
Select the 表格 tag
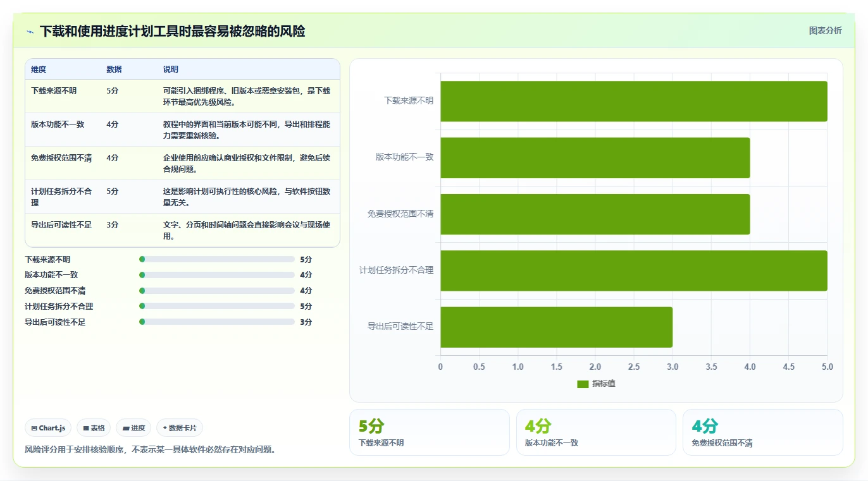click(94, 428)
